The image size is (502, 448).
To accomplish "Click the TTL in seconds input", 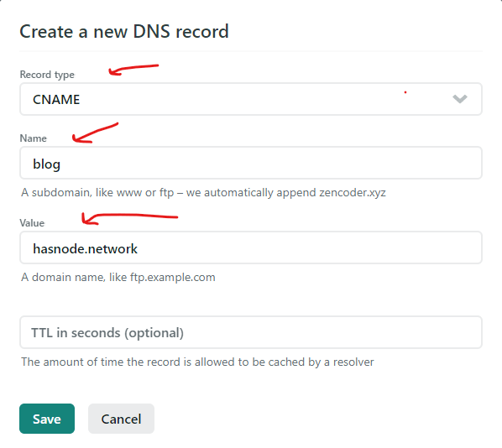I will coord(251,332).
